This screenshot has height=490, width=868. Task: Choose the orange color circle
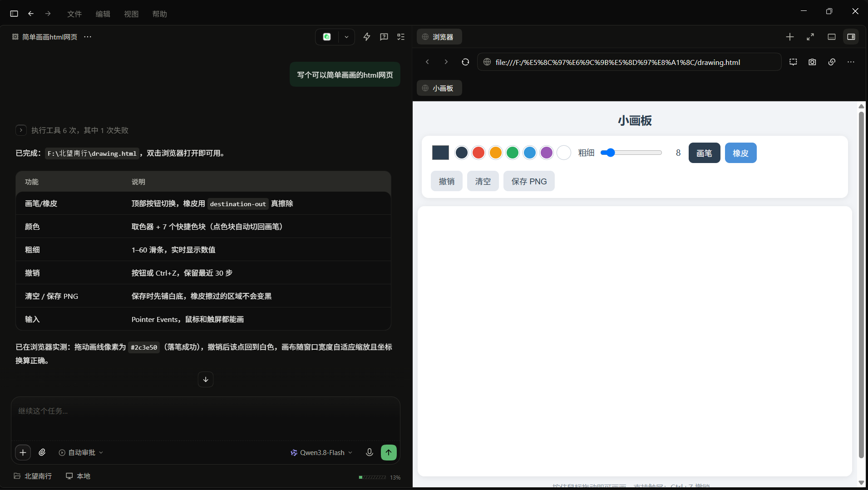(496, 153)
